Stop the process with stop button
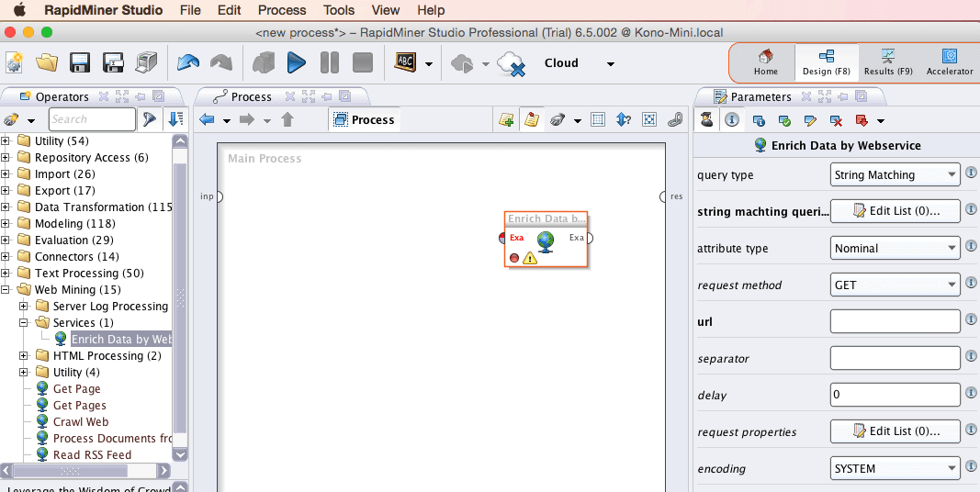The image size is (980, 492). (363, 62)
